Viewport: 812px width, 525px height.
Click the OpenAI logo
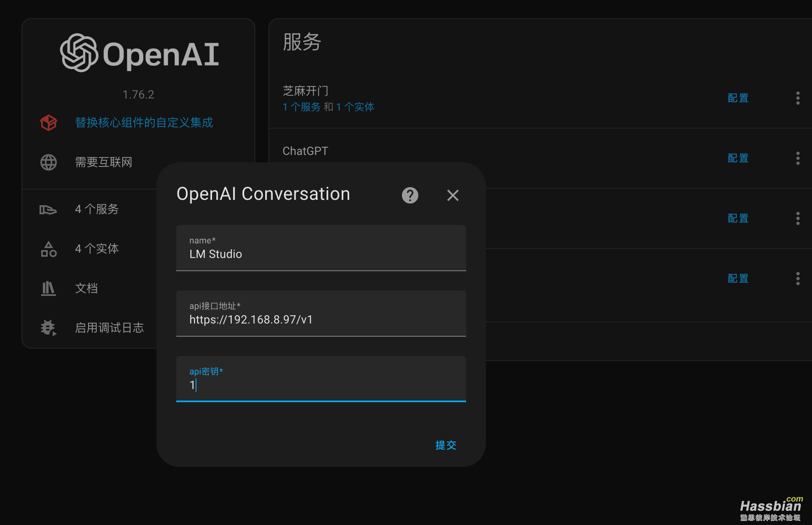(x=139, y=53)
